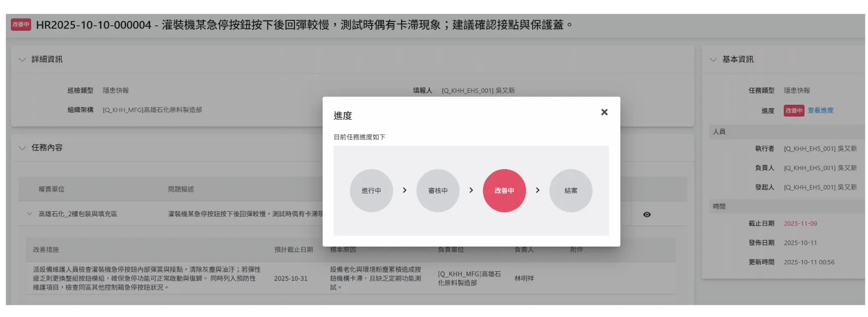868x317 pixels.
Task: Click the 問題描述 column header
Action: [x=181, y=189]
